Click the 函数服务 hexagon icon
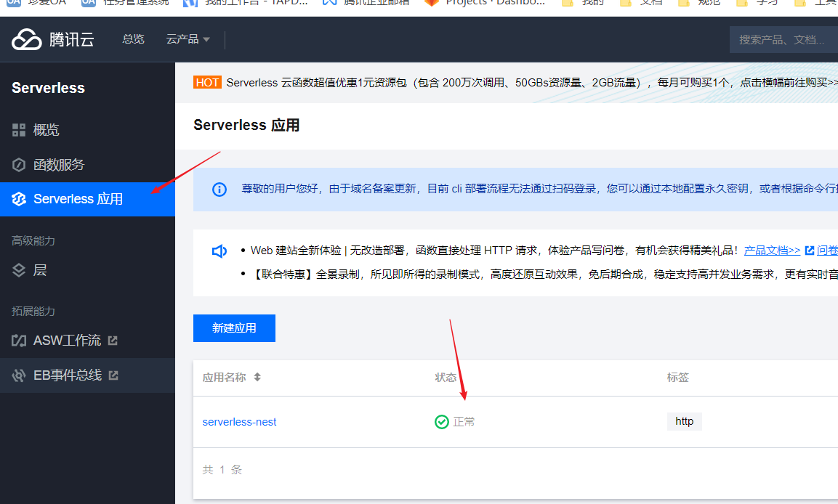The image size is (838, 504). [19, 164]
